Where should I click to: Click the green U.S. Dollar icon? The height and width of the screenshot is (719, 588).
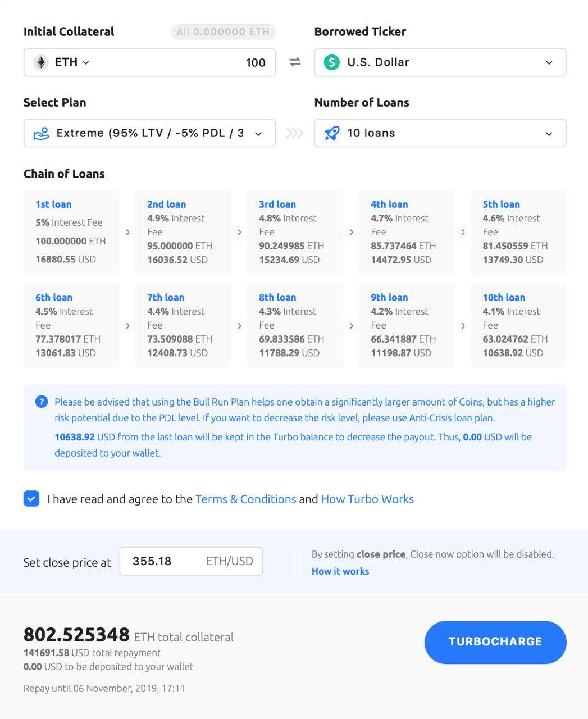[332, 62]
